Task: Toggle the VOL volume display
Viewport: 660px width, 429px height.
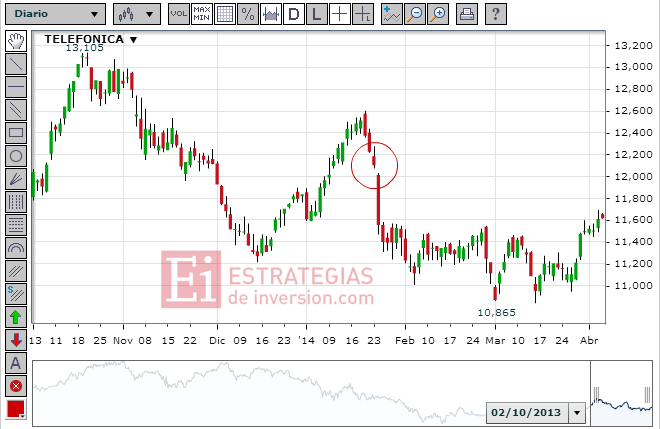Action: click(178, 14)
